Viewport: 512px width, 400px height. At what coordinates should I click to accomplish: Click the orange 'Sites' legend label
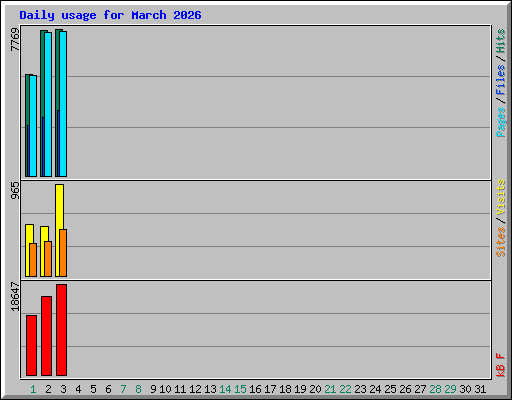(x=501, y=242)
